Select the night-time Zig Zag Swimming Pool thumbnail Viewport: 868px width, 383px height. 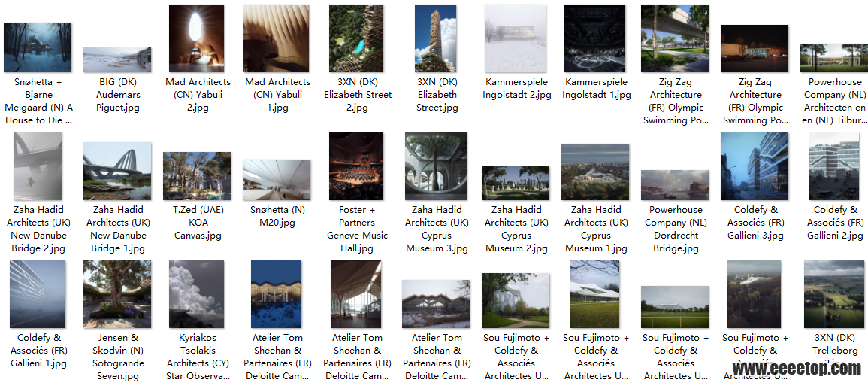(755, 49)
